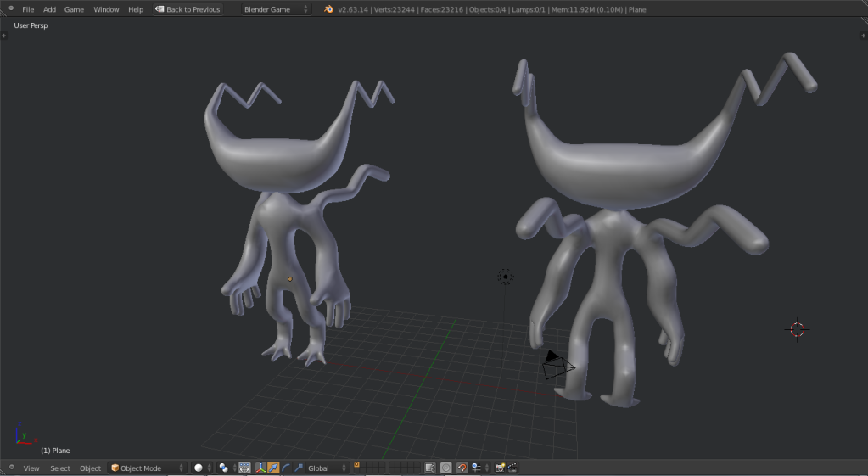Enable the scale manipulator icon
This screenshot has height=476, width=868.
click(x=299, y=468)
